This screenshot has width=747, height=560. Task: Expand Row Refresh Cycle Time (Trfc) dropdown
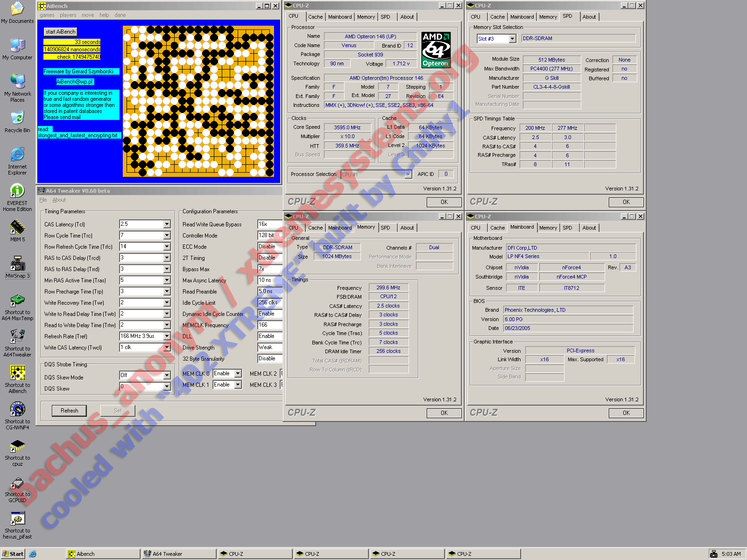coord(167,246)
